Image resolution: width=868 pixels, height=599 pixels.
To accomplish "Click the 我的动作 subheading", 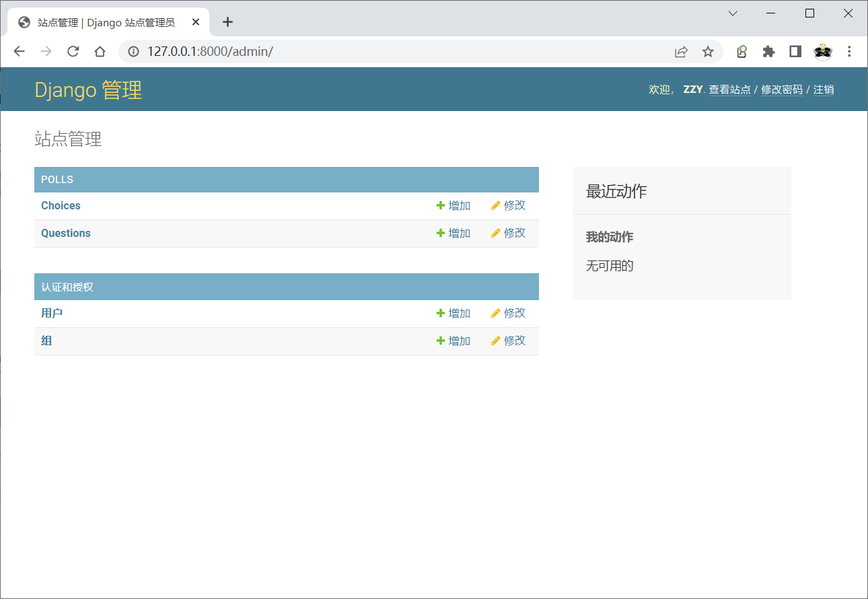I will (610, 238).
